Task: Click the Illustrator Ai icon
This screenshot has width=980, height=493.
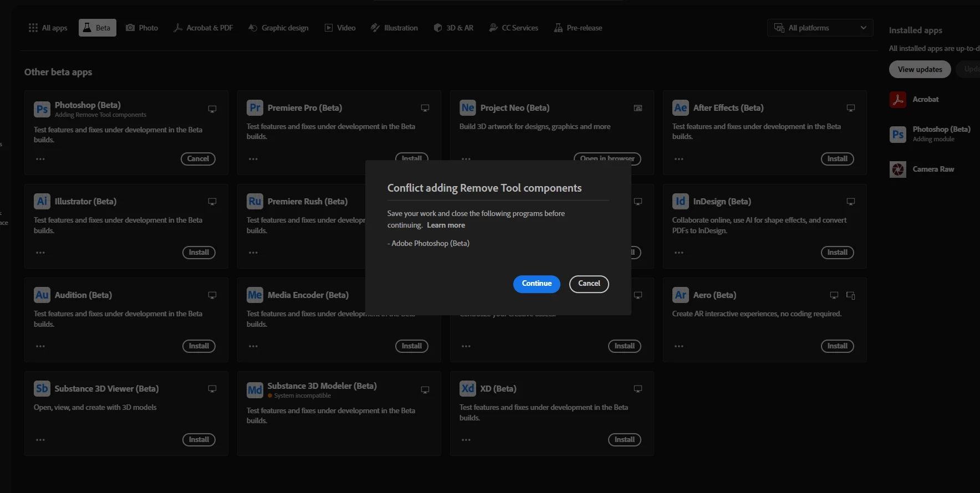Action: [42, 201]
